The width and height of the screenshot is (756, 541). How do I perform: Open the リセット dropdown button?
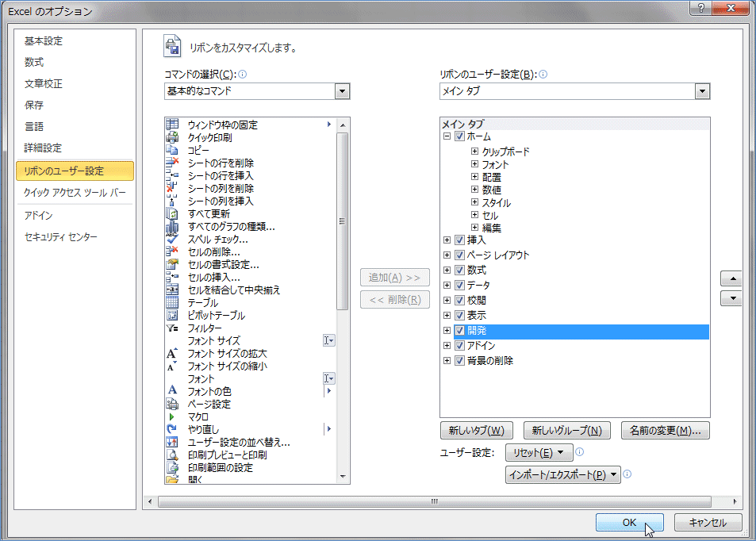point(539,452)
